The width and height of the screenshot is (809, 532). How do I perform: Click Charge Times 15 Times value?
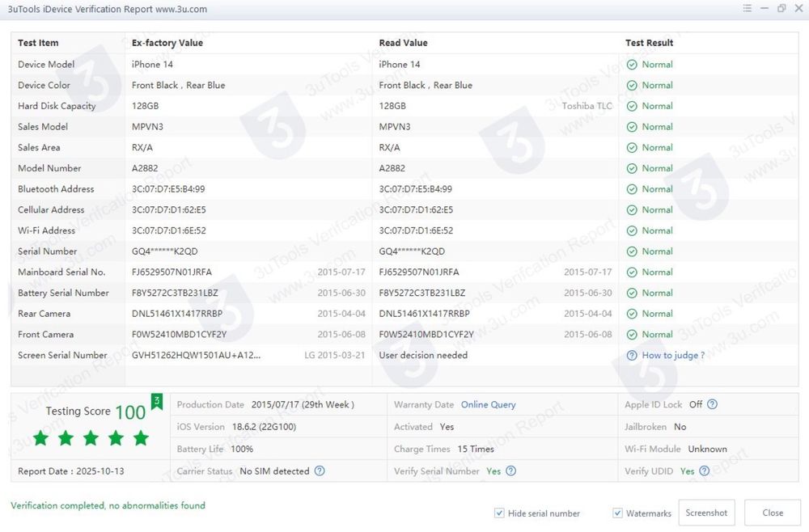pos(476,449)
